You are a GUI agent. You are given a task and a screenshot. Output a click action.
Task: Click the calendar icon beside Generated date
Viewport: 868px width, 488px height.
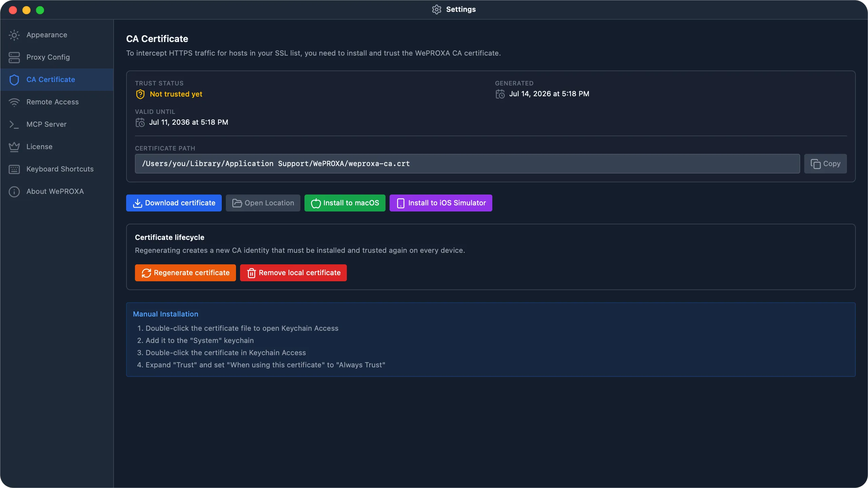[x=500, y=94]
